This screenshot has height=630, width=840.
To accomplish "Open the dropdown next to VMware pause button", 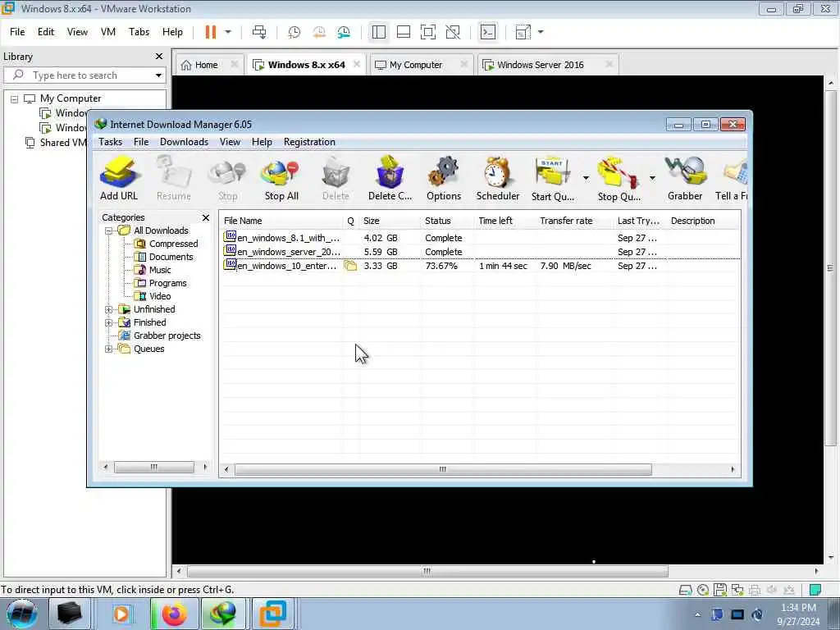I will [228, 32].
